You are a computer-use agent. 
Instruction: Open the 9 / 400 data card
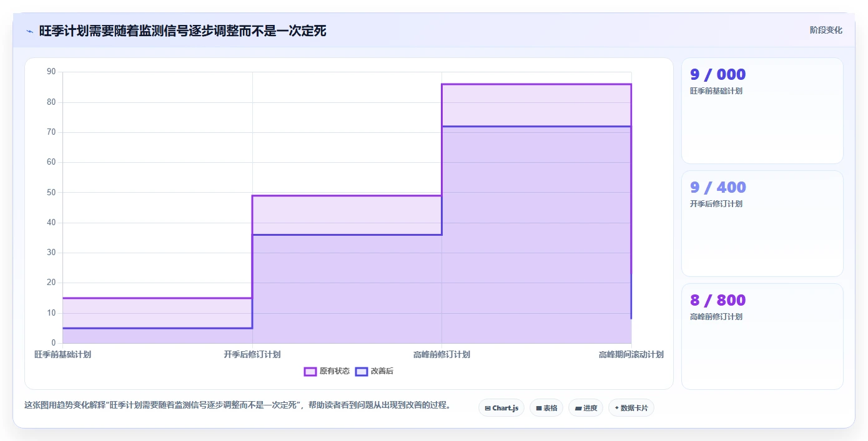click(x=762, y=224)
